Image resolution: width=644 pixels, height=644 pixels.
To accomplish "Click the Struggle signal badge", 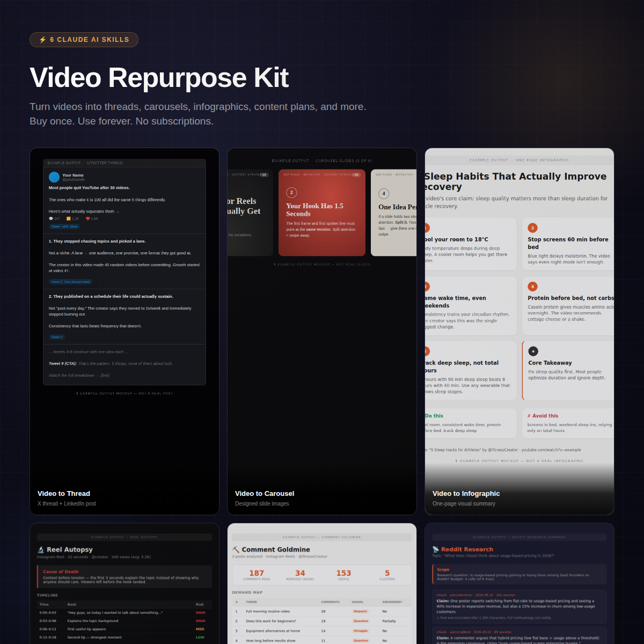I will coord(361,631).
